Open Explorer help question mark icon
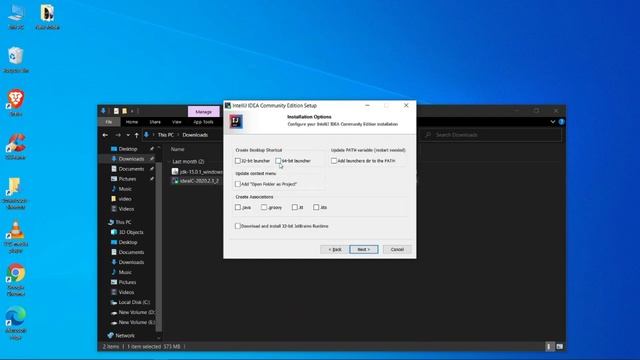 [x=562, y=122]
